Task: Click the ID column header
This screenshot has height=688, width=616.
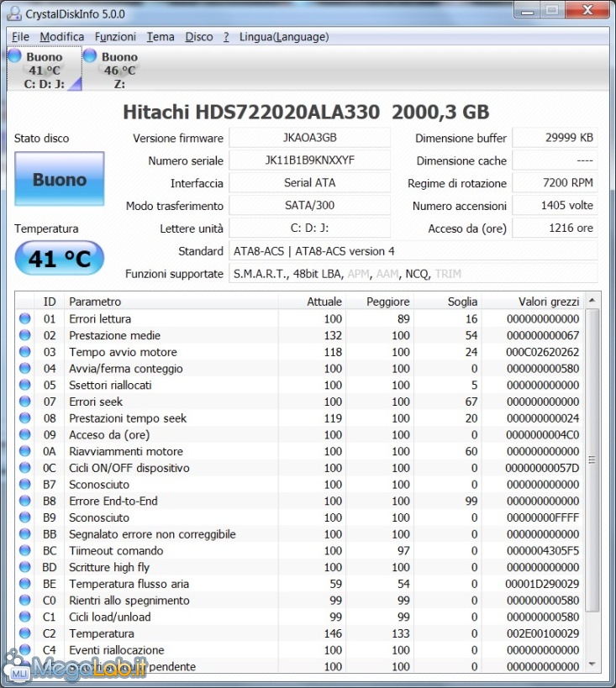Action: [50, 302]
